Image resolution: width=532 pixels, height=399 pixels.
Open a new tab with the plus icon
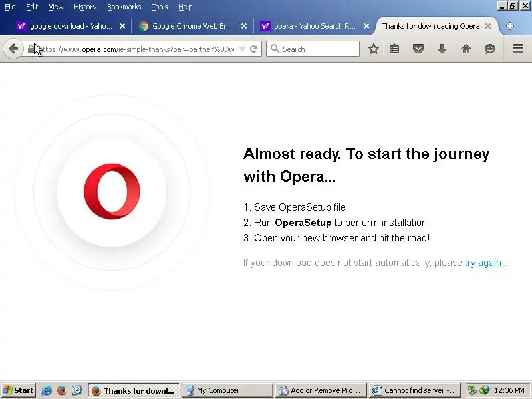point(509,26)
